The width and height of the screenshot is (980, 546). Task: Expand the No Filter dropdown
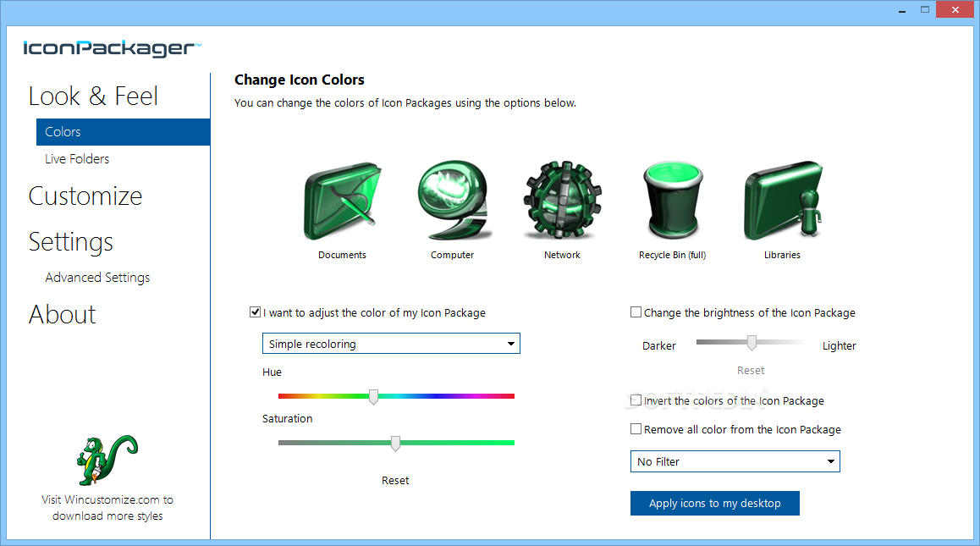tap(735, 461)
